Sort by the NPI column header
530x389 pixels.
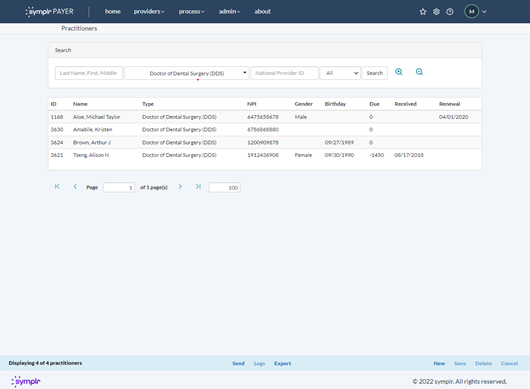[x=251, y=104]
